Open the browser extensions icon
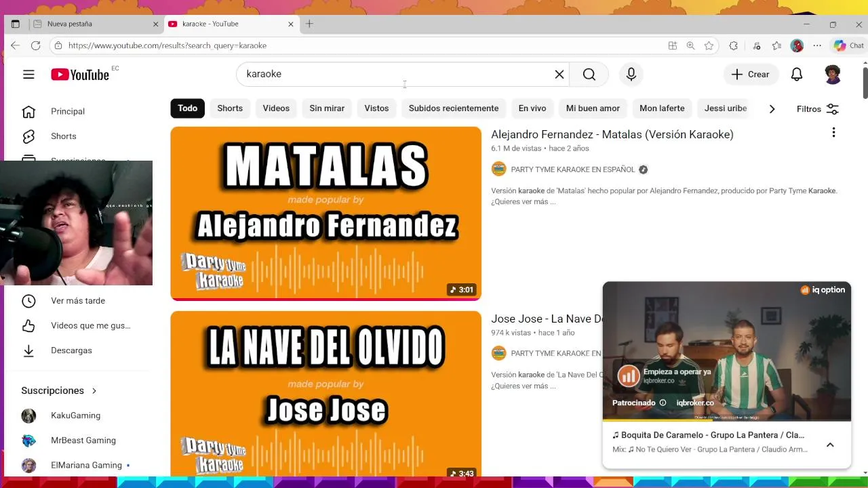This screenshot has width=868, height=488. (x=733, y=45)
